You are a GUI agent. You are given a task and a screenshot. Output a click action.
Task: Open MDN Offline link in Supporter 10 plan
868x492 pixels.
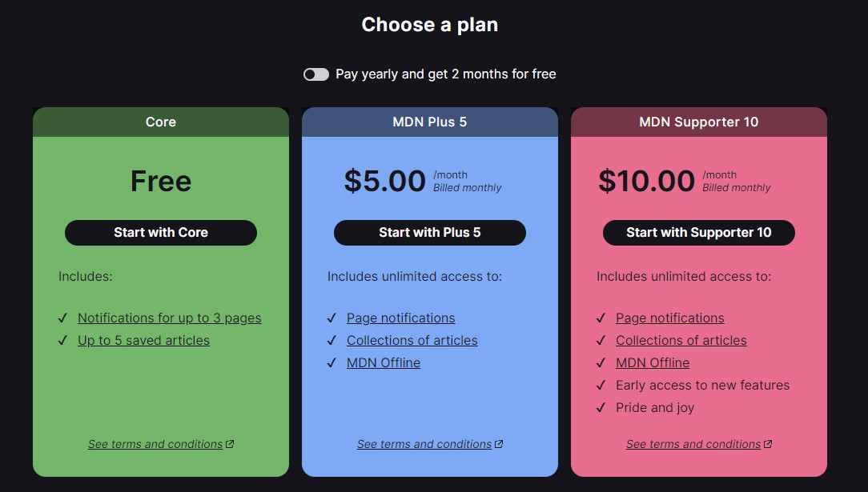(652, 363)
